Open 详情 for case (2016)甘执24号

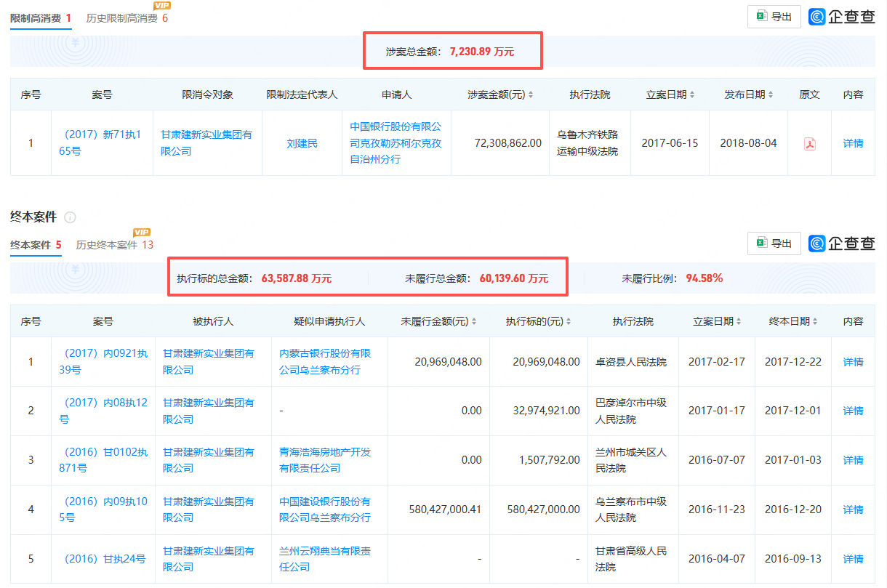(853, 559)
